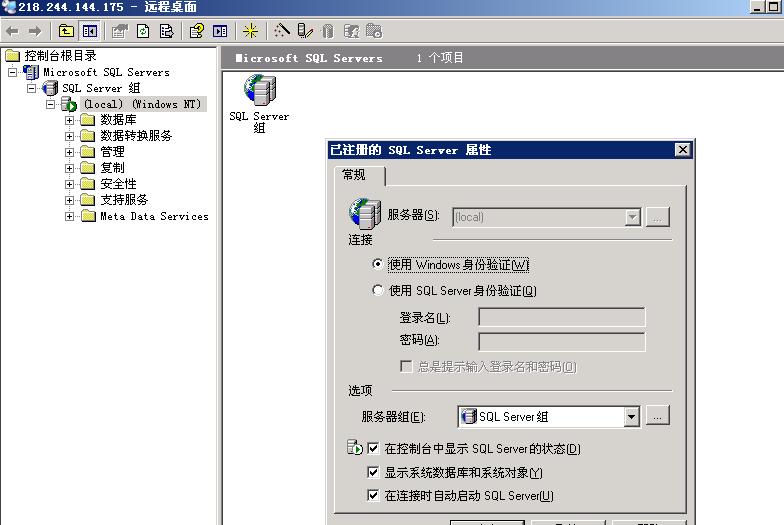
Task: Expand the 安全性 folder
Action: coord(70,184)
